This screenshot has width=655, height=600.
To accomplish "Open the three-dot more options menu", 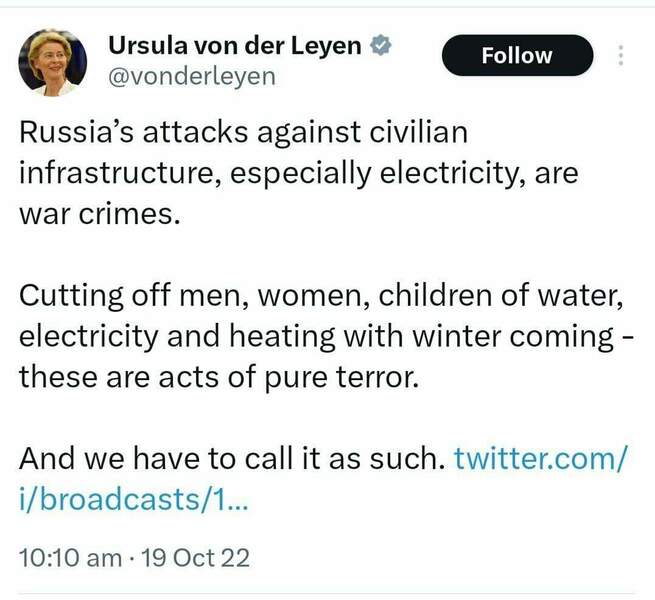I will [621, 55].
